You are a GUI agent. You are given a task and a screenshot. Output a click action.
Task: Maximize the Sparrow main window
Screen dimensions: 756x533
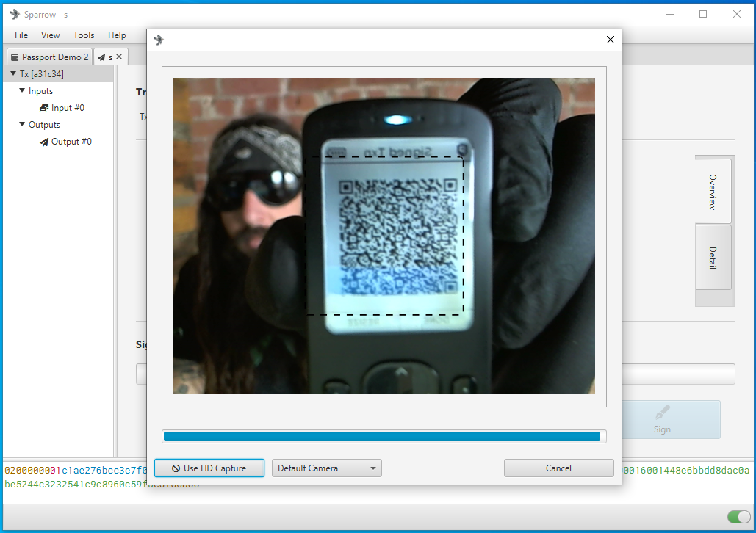coord(703,15)
